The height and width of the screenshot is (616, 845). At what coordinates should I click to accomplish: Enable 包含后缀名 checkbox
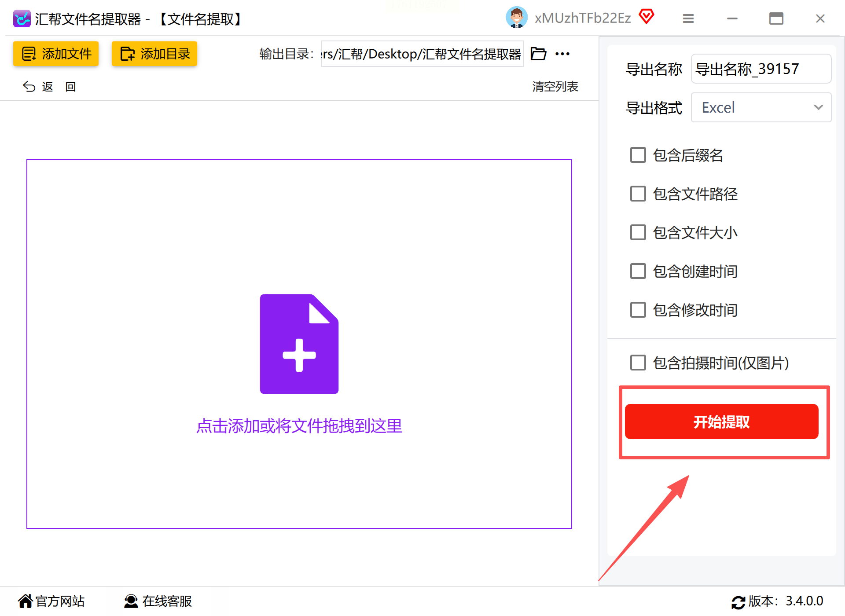(638, 155)
